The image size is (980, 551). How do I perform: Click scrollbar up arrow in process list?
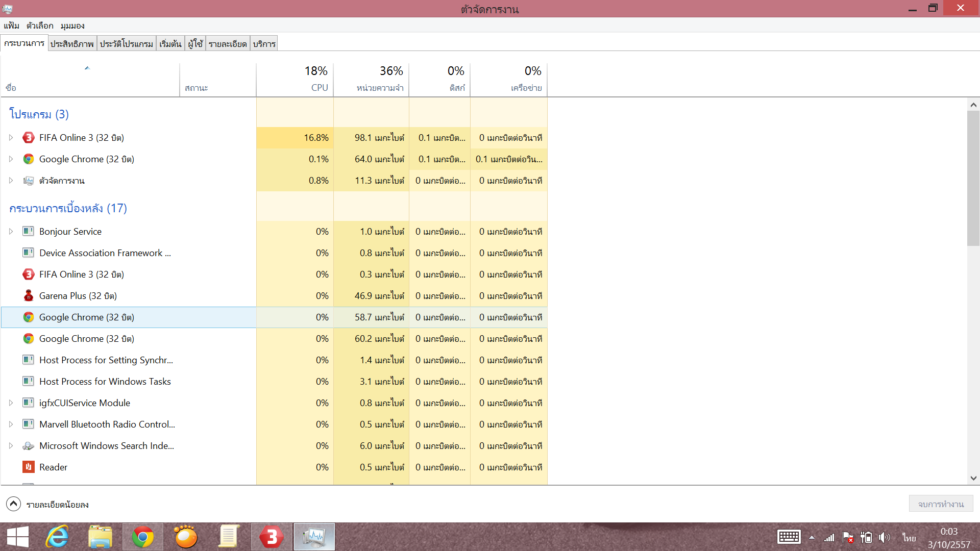[x=973, y=105]
